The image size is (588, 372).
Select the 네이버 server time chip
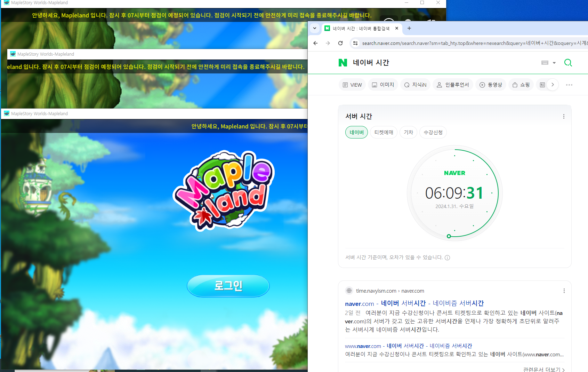tap(356, 133)
